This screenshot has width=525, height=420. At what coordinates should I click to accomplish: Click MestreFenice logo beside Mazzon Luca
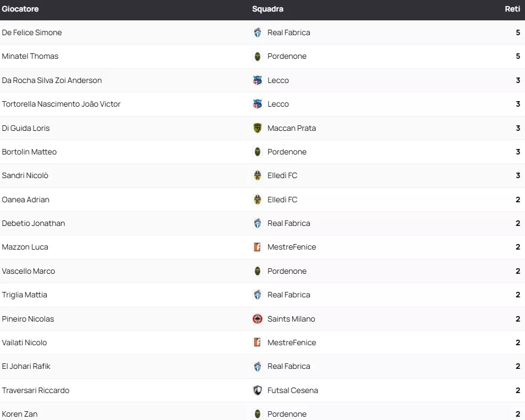[x=257, y=247]
